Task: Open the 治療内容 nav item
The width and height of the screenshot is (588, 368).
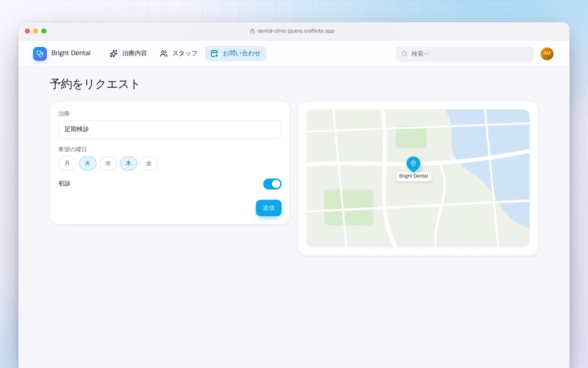Action: point(128,53)
